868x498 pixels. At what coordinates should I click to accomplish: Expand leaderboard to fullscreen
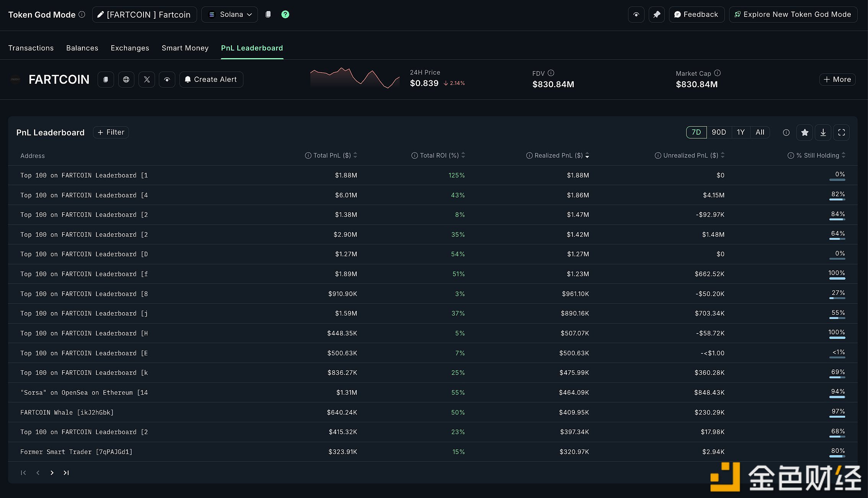click(x=841, y=132)
